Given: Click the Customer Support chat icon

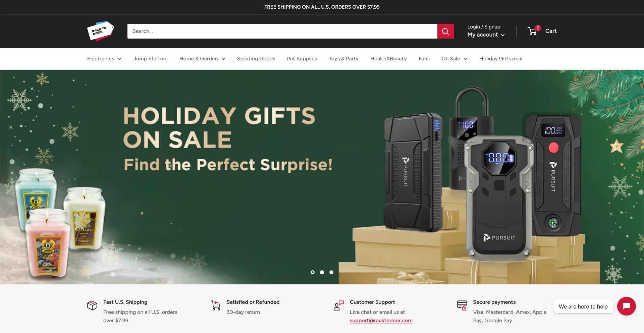Looking at the screenshot, I should point(339,306).
